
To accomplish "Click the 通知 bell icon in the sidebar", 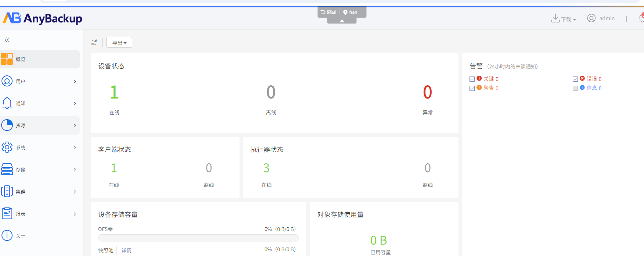I will 7,103.
